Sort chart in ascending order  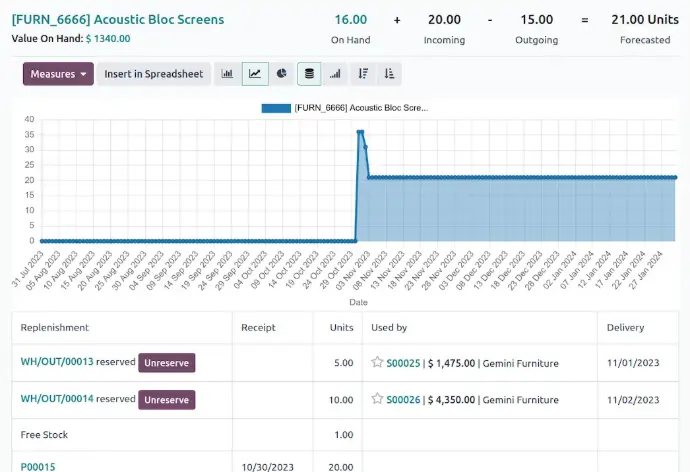pos(389,74)
